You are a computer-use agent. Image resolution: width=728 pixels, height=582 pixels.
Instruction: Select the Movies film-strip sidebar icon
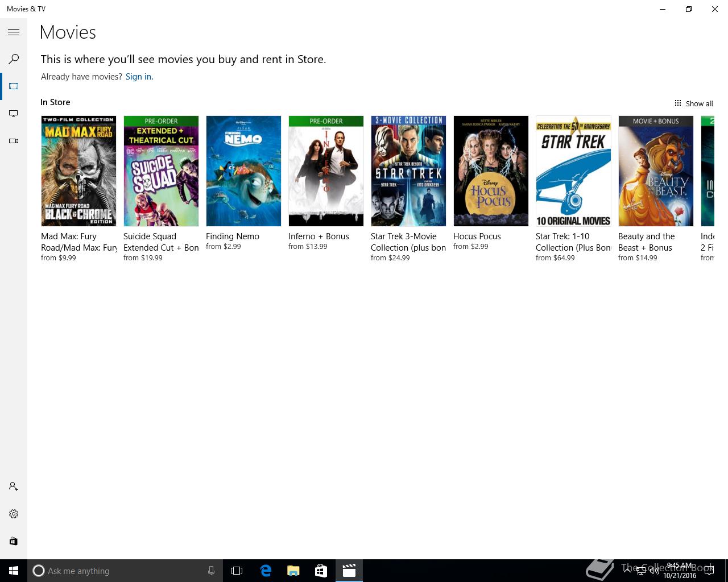pos(14,86)
